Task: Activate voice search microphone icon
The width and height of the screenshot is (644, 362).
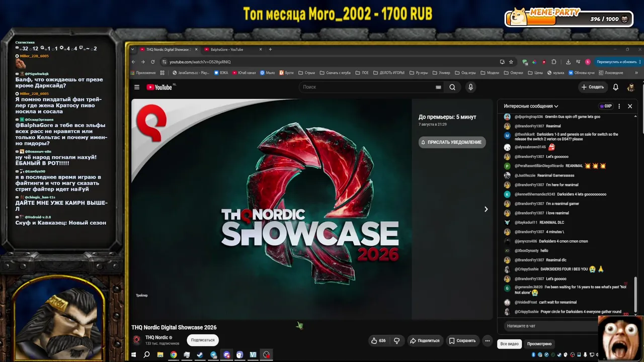Action: tap(470, 87)
